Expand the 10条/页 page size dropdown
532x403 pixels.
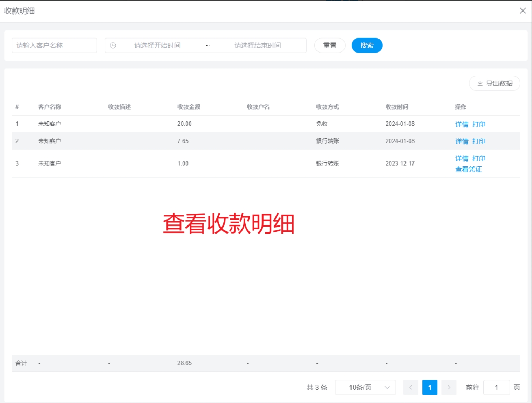[365, 387]
